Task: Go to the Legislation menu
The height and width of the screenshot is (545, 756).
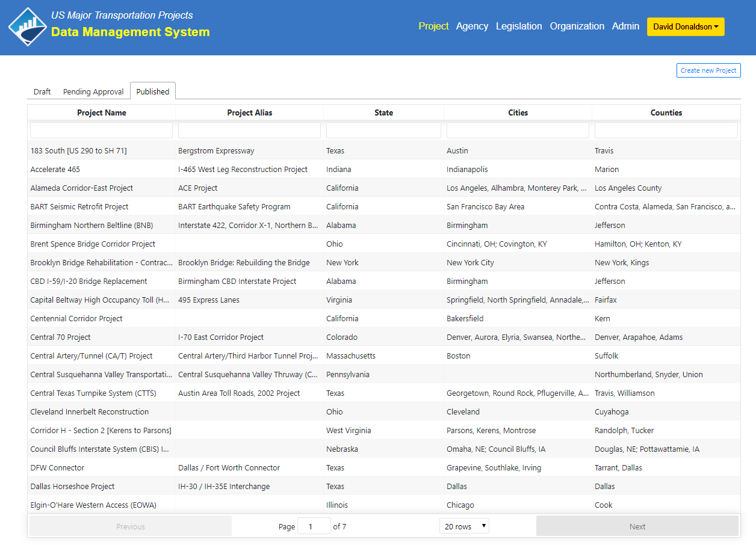Action: [x=519, y=26]
